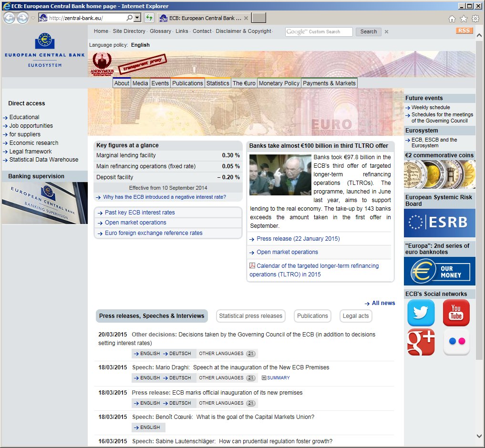Click the browser Forward arrow button

pos(22,18)
